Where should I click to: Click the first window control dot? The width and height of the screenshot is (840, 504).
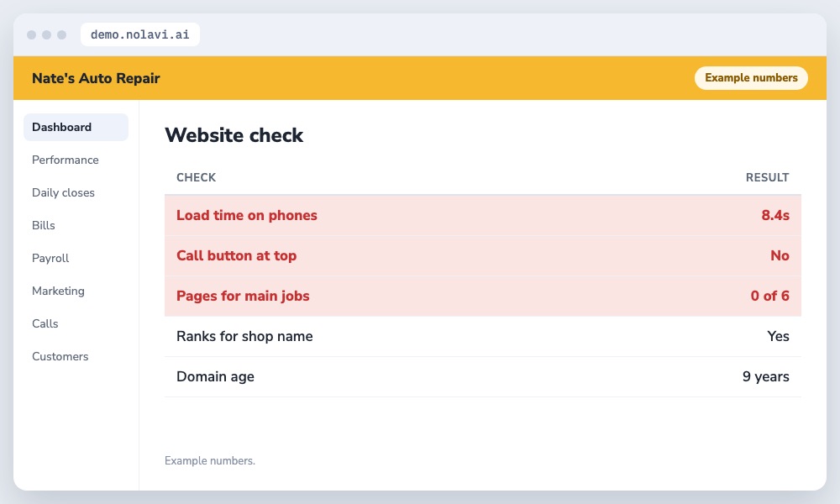point(32,34)
